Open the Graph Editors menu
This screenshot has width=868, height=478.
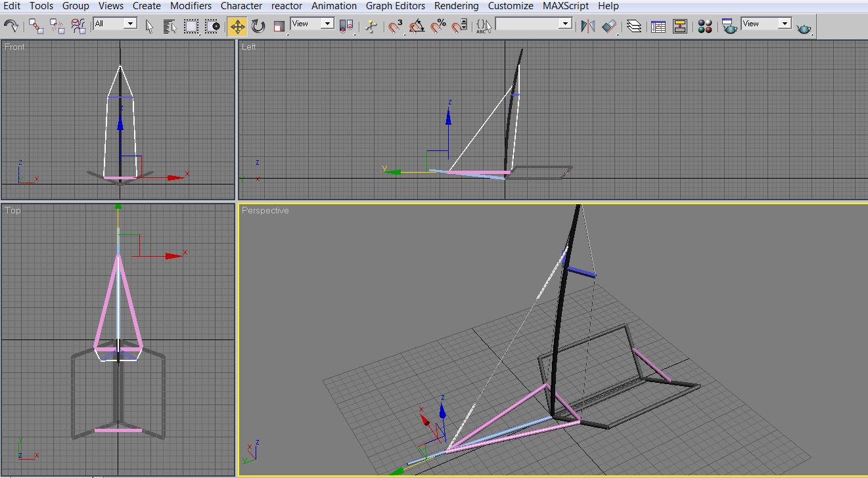point(395,6)
